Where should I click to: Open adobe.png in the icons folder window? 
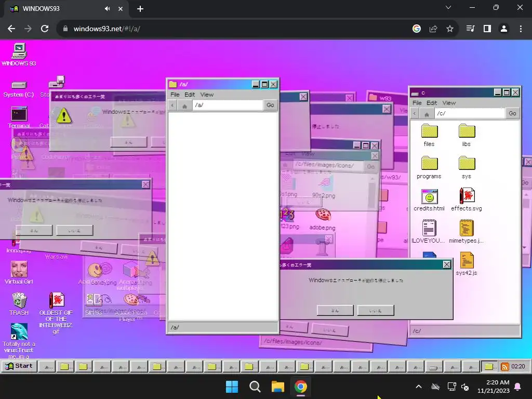pos(322,220)
